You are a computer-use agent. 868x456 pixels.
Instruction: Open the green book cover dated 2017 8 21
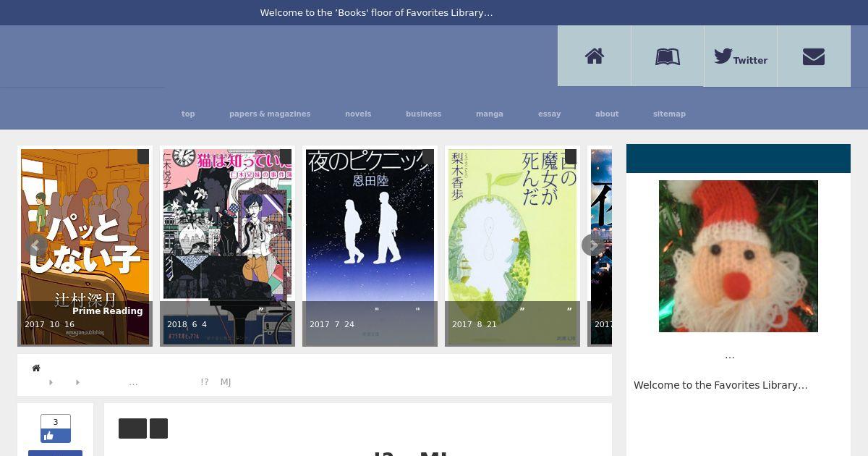tap(512, 246)
